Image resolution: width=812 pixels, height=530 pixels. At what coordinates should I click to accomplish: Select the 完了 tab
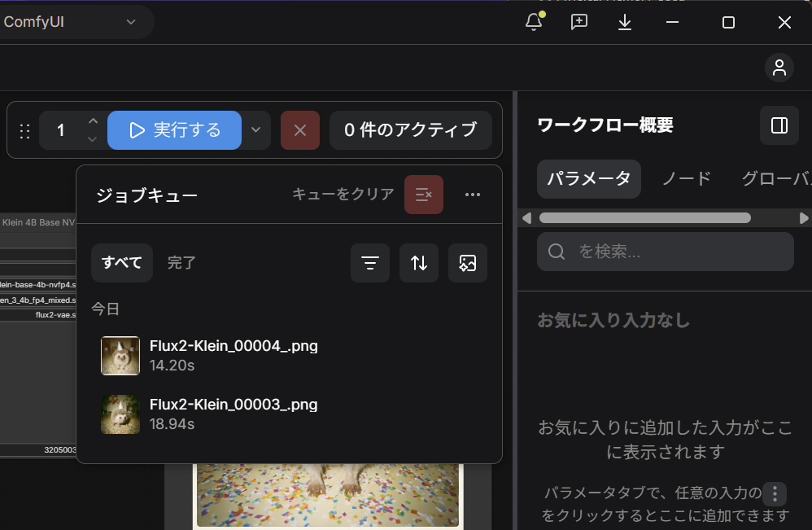tap(181, 263)
